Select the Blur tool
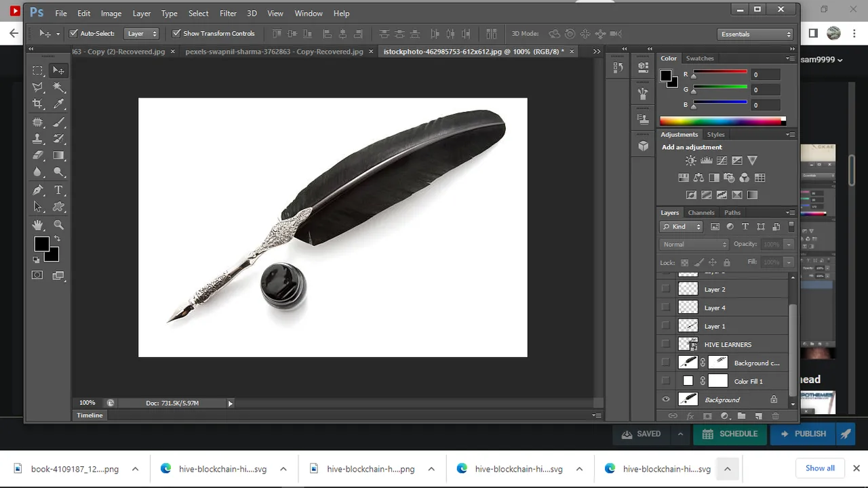Viewport: 868px width, 488px height. pos(38,172)
